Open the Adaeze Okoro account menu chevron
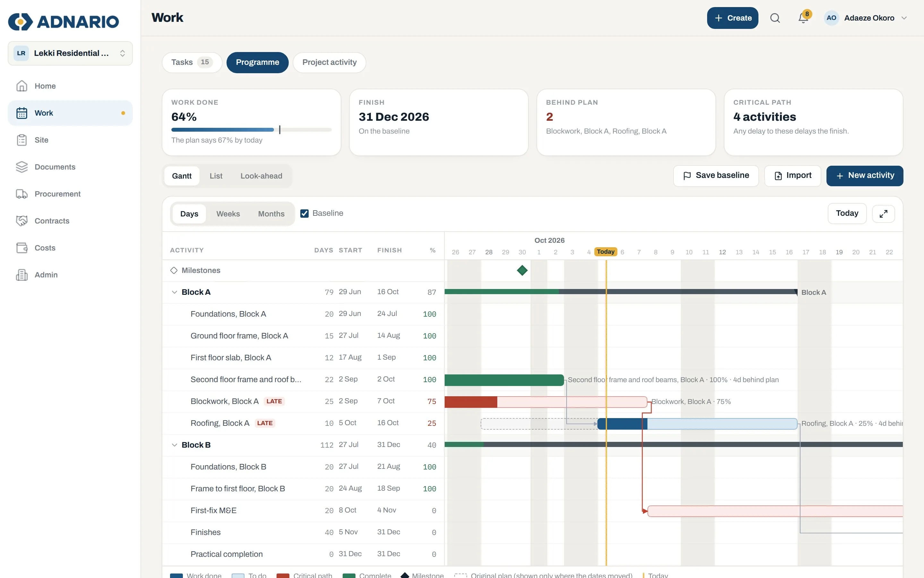The width and height of the screenshot is (924, 578). pos(904,18)
